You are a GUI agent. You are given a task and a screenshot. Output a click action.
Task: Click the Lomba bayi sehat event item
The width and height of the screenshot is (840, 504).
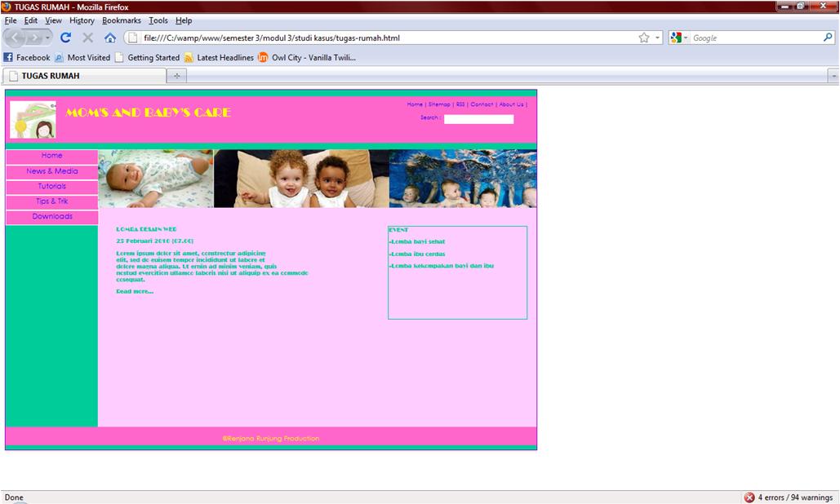click(417, 242)
